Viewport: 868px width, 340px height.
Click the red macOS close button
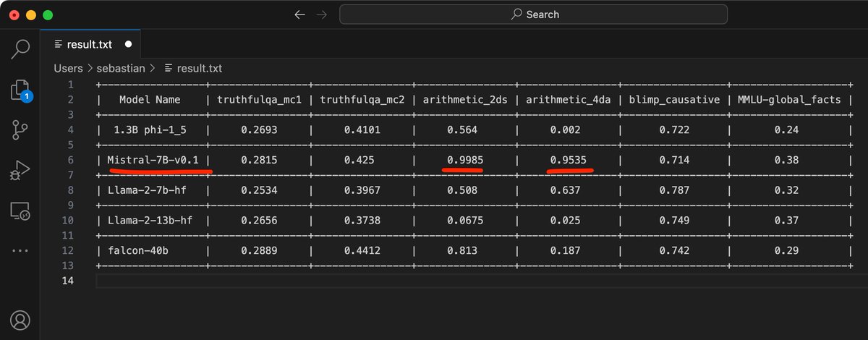coord(14,14)
